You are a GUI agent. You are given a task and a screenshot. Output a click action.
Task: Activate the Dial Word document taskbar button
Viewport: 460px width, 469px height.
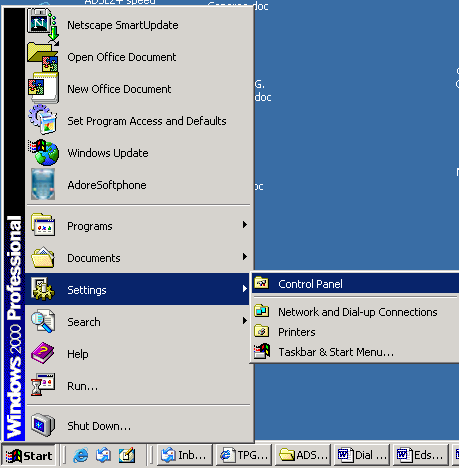362,455
